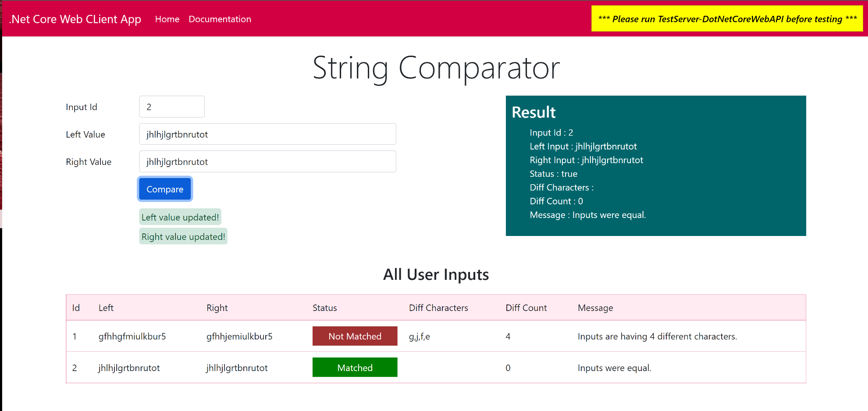Click the yellow TestServer warning banner
Viewport: 868px width, 411px height.
pos(727,19)
